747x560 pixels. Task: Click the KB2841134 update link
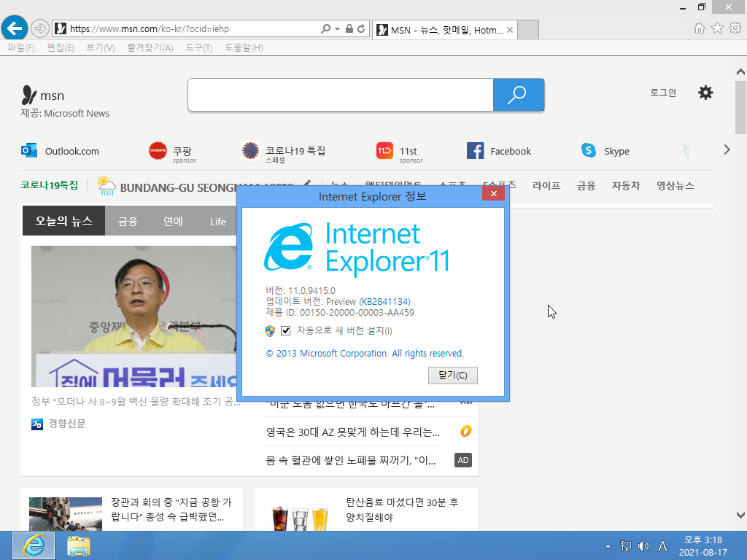(384, 301)
